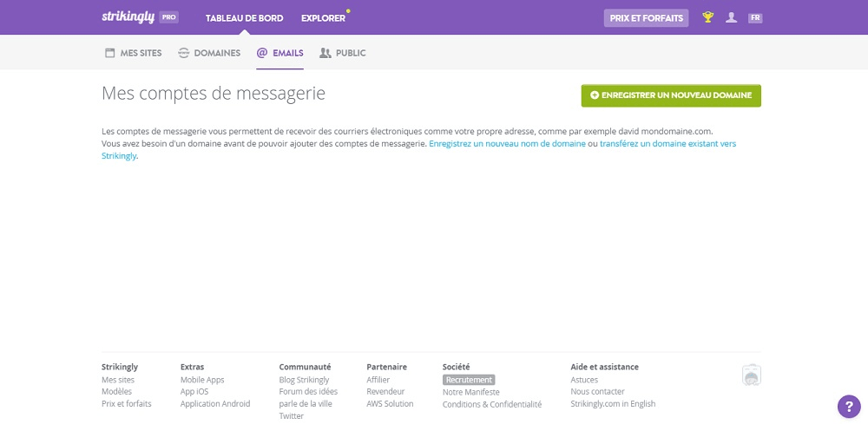Open the trophy rewards icon
The image size is (868, 424).
[708, 17]
